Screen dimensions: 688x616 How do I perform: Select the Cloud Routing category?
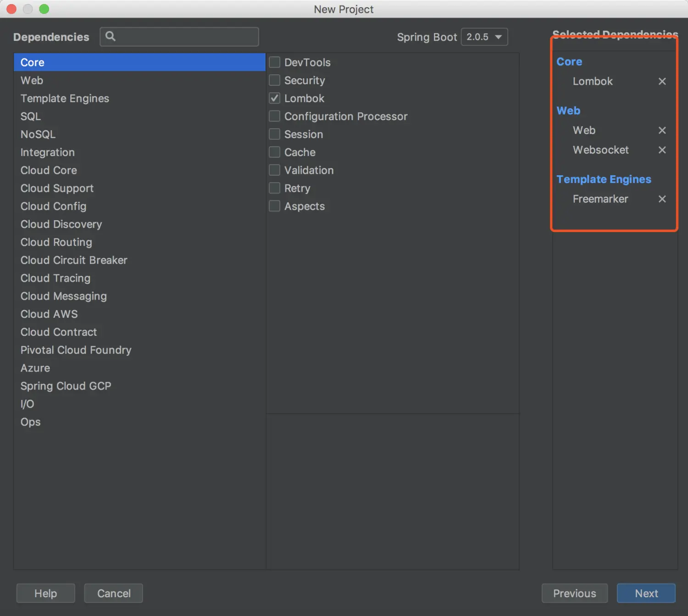point(139,242)
